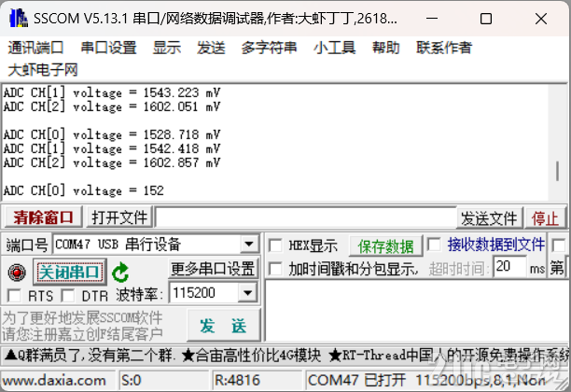571x392 pixels.
Task: Toggle the 加时间戳和分包显示 checkbox
Action: click(275, 269)
